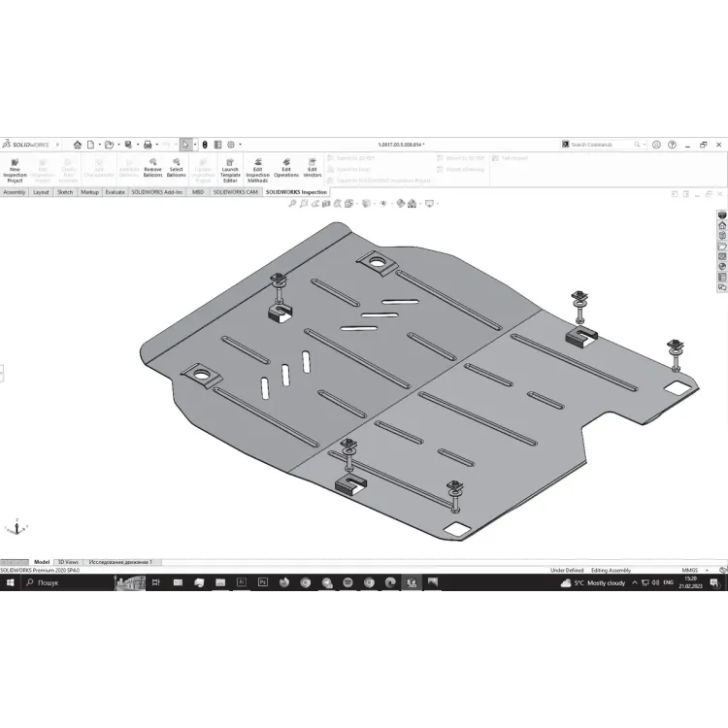Screen dimensions: 728x728
Task: Open Photoshop from the taskbar
Action: pos(263,582)
